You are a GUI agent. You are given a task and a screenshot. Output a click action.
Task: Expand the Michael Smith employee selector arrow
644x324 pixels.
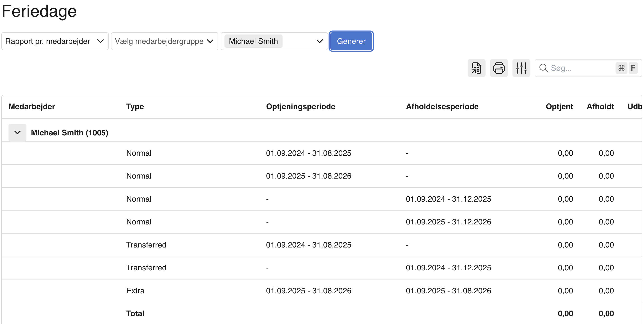pos(319,41)
